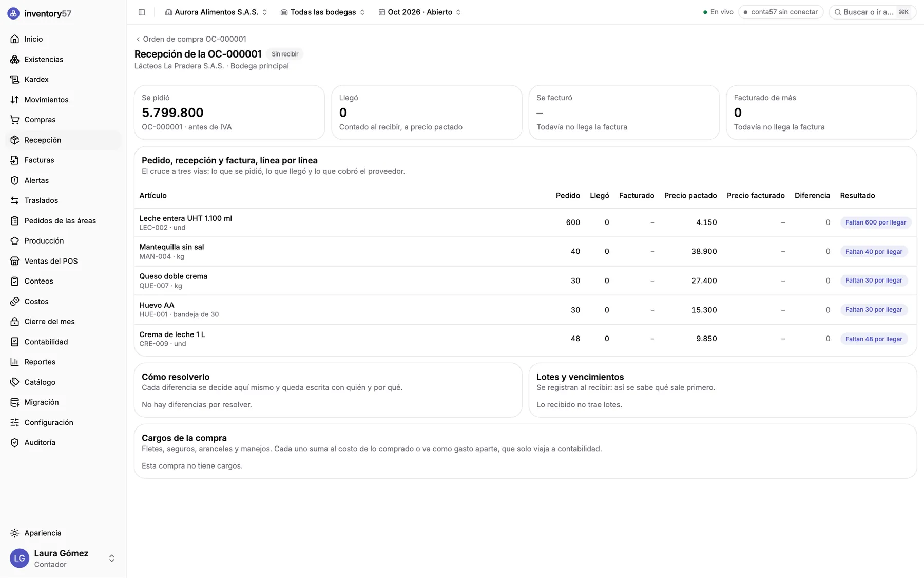Click the Compras cart icon
Screen dimensions: 924x578
click(x=15, y=120)
